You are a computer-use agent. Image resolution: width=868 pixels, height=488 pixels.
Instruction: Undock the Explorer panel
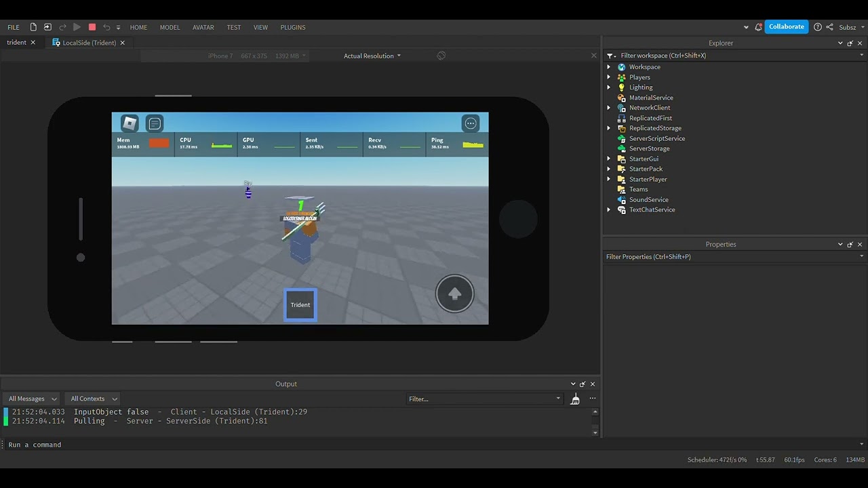[850, 43]
